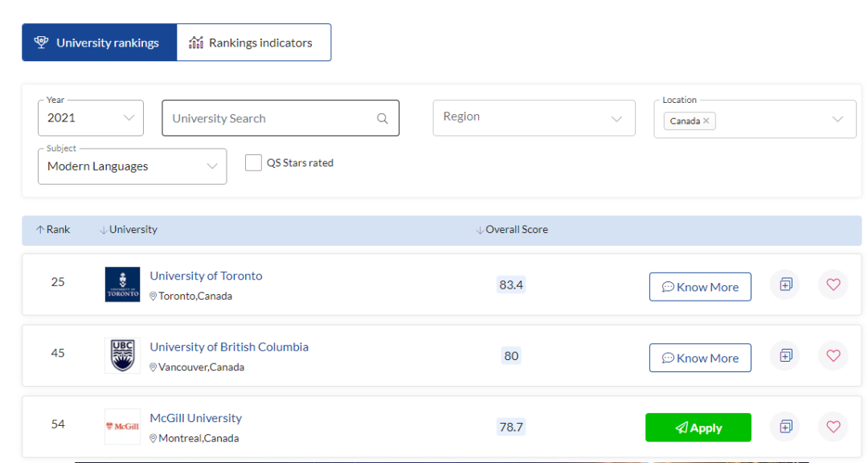Viewport: 868px width, 463px height.
Task: Favorite University of British Columbia with heart
Action: [833, 355]
